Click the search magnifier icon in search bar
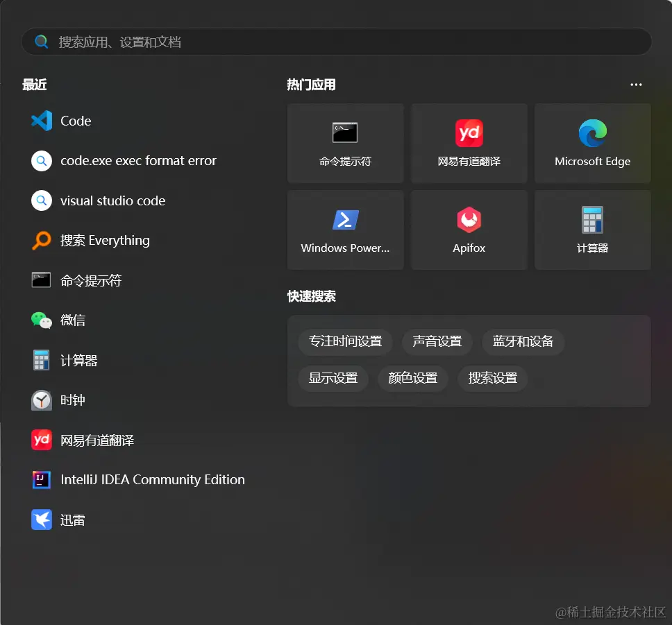This screenshot has width=672, height=625. pyautogui.click(x=41, y=42)
